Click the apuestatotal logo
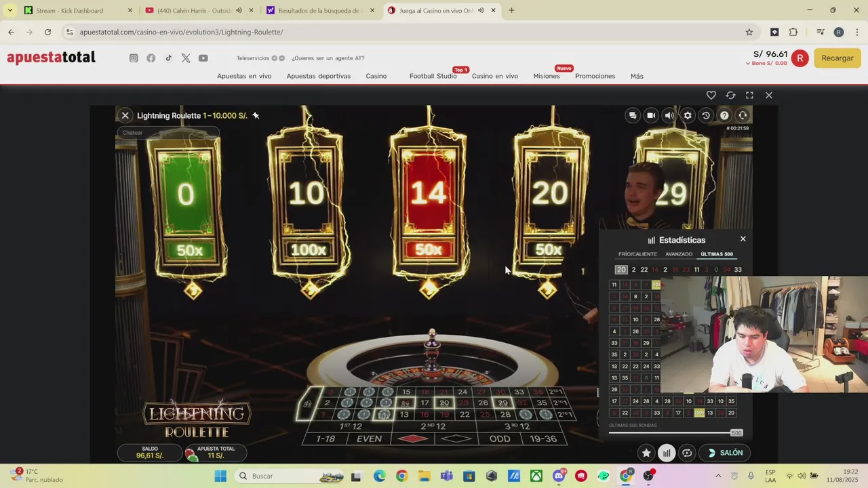Image resolution: width=868 pixels, height=488 pixels. click(x=51, y=58)
